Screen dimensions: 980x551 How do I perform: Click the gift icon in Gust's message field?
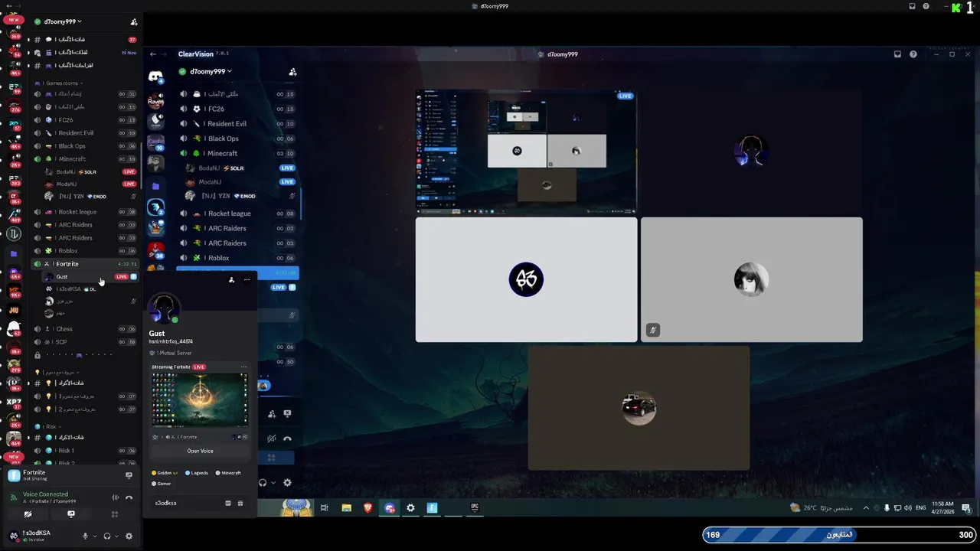tap(240, 503)
